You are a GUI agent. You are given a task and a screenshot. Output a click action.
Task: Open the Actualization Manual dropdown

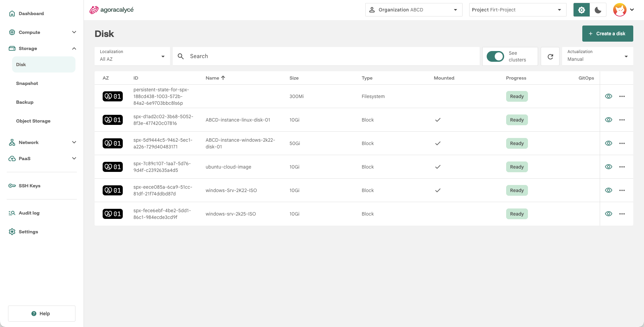point(598,56)
